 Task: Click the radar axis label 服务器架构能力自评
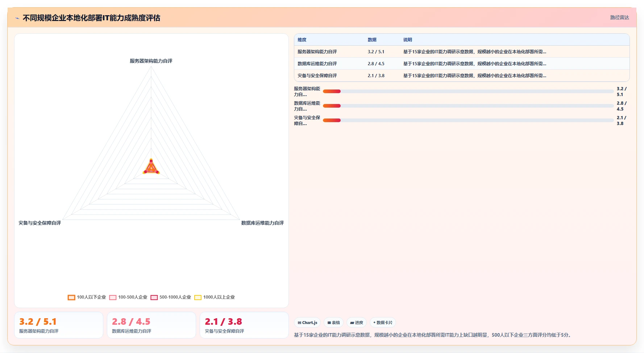151,61
